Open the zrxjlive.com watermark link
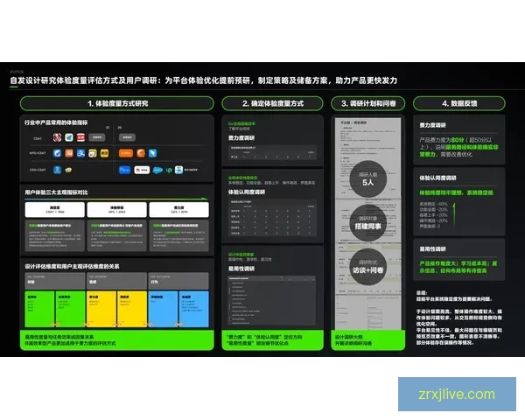This screenshot has height=420, width=525. [456, 394]
